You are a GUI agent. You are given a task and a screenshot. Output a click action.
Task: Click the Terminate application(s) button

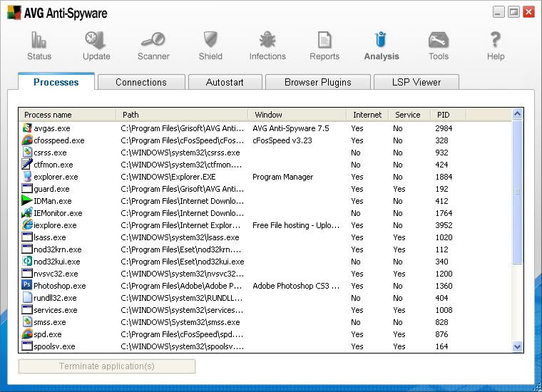tap(107, 366)
